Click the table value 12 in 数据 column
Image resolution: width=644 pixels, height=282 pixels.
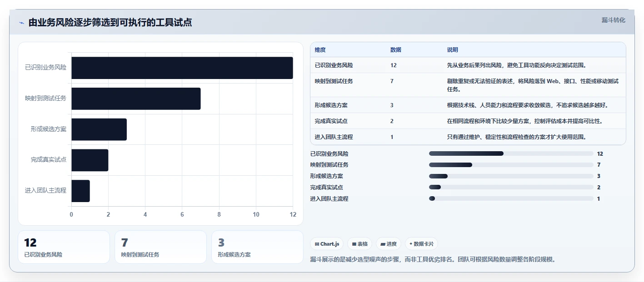(394, 65)
